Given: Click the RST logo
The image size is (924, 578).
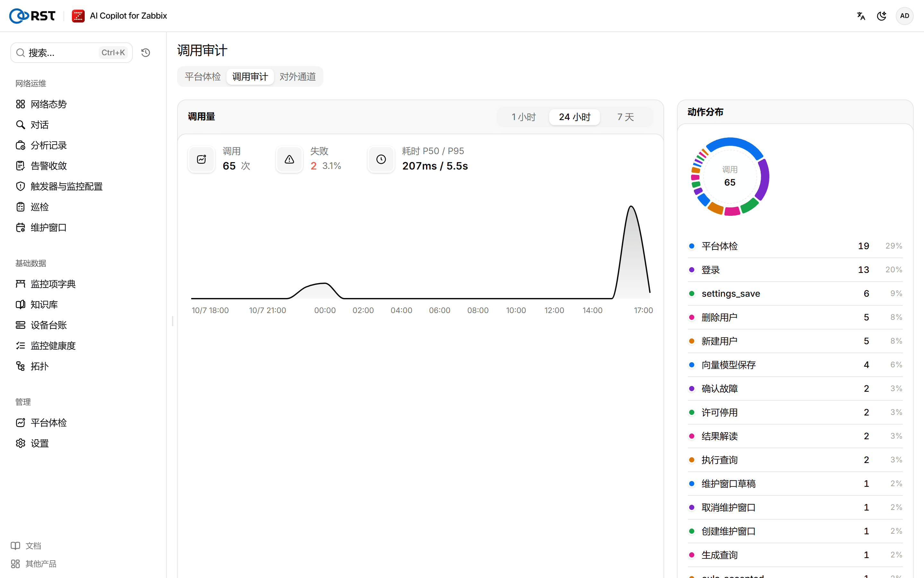Looking at the screenshot, I should point(32,16).
